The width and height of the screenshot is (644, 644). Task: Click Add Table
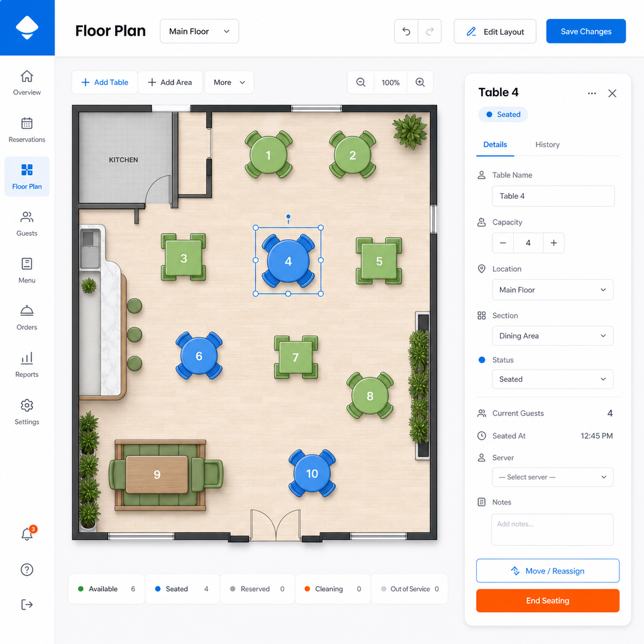pyautogui.click(x=105, y=82)
